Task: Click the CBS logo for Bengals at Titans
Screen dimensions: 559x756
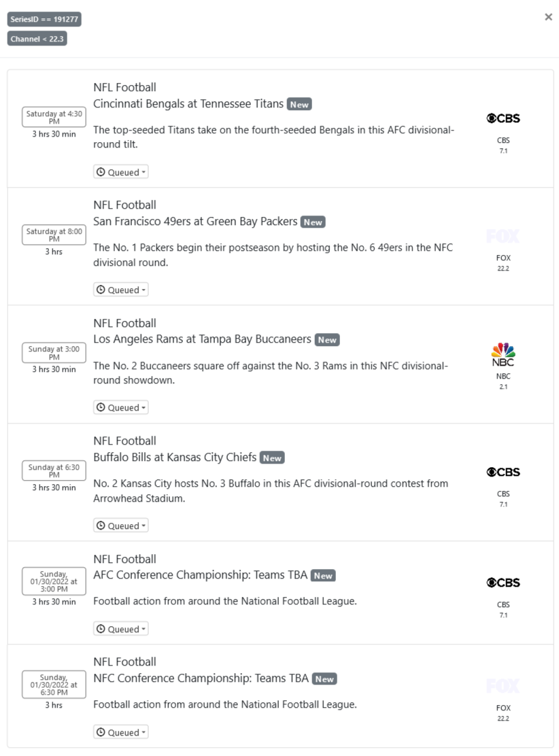Action: tap(503, 118)
